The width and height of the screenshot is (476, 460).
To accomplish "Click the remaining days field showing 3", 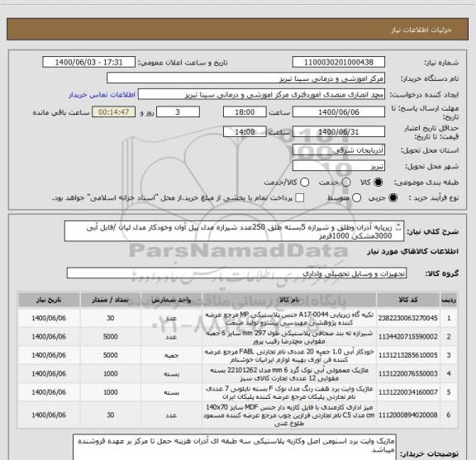I will click(x=178, y=112).
